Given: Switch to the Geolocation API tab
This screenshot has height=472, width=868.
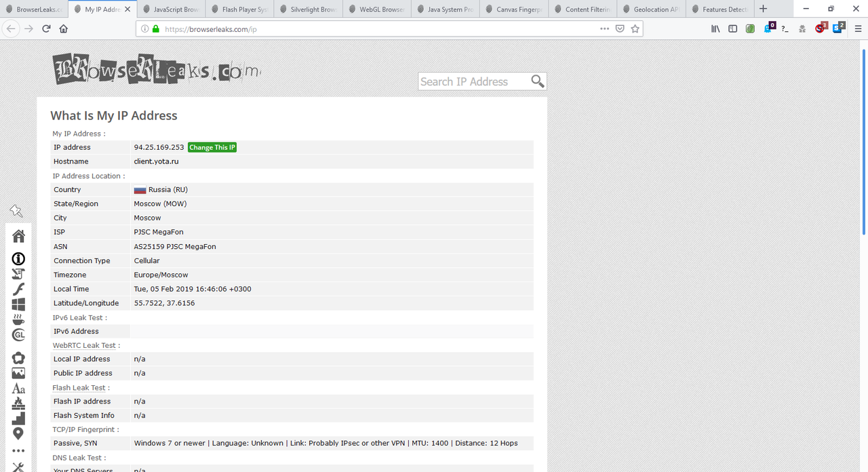Looking at the screenshot, I should 651,9.
